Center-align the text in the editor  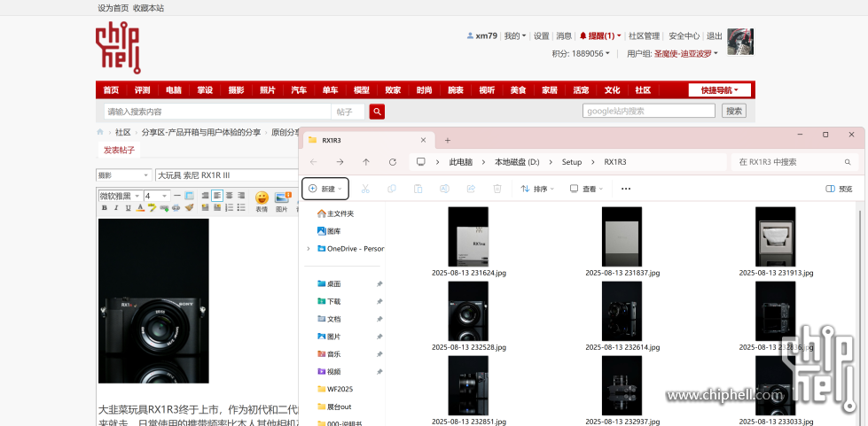[229, 196]
